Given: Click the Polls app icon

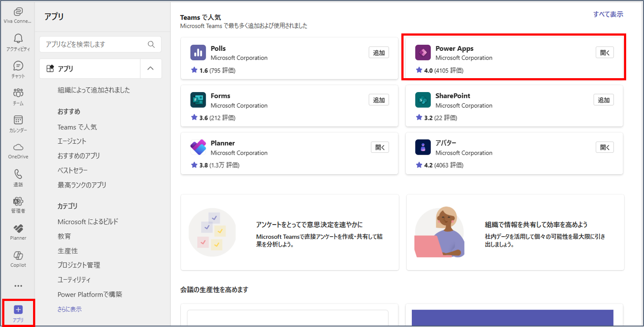Looking at the screenshot, I should 198,53.
